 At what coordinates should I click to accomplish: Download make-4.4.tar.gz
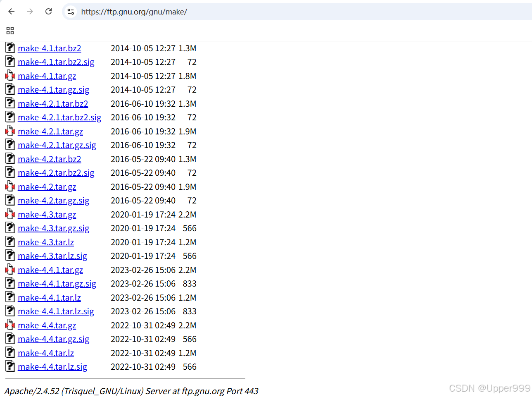pyautogui.click(x=47, y=325)
